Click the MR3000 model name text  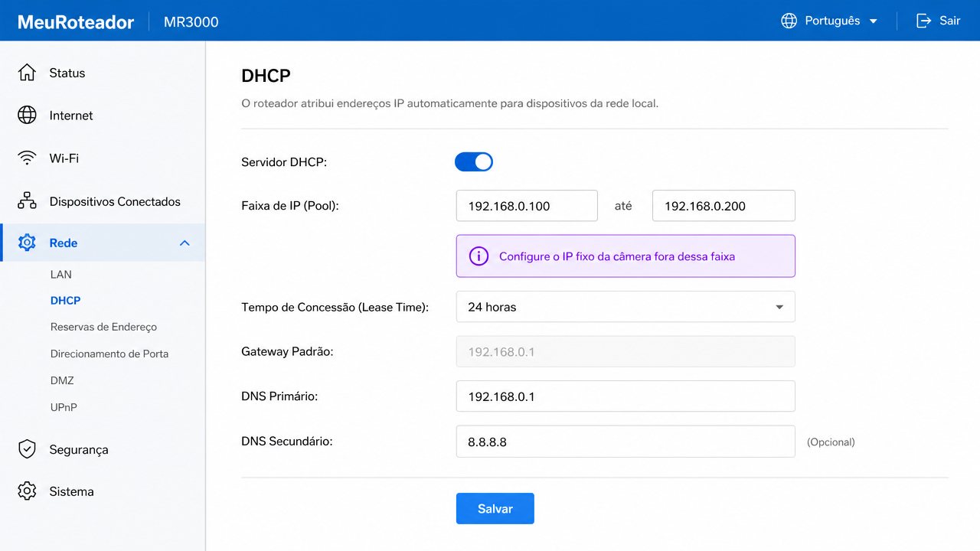(191, 21)
